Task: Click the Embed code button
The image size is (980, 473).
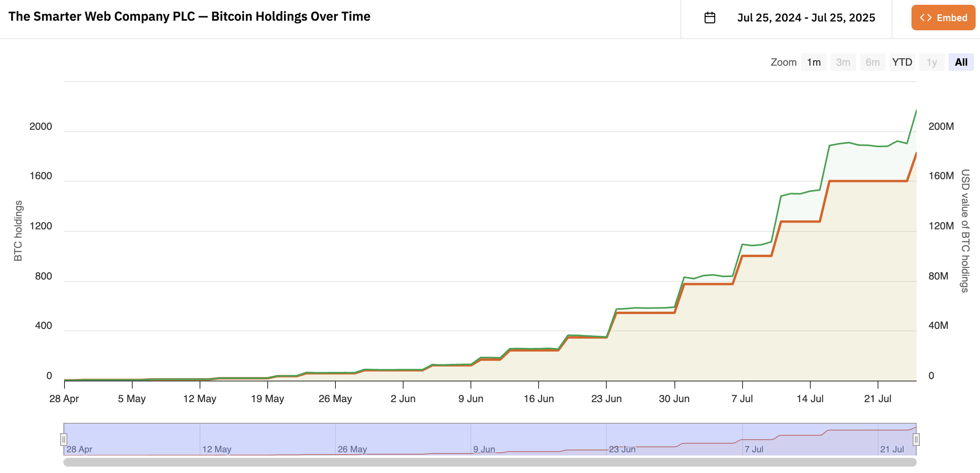Action: [x=943, y=18]
